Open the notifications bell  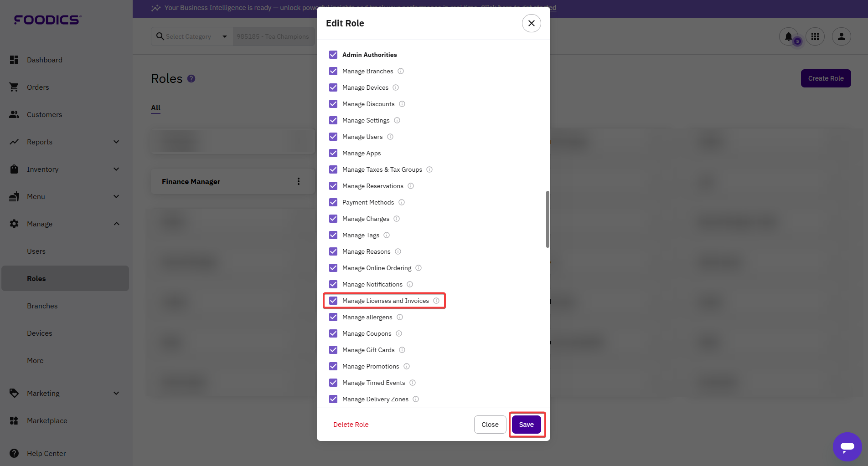coord(789,36)
